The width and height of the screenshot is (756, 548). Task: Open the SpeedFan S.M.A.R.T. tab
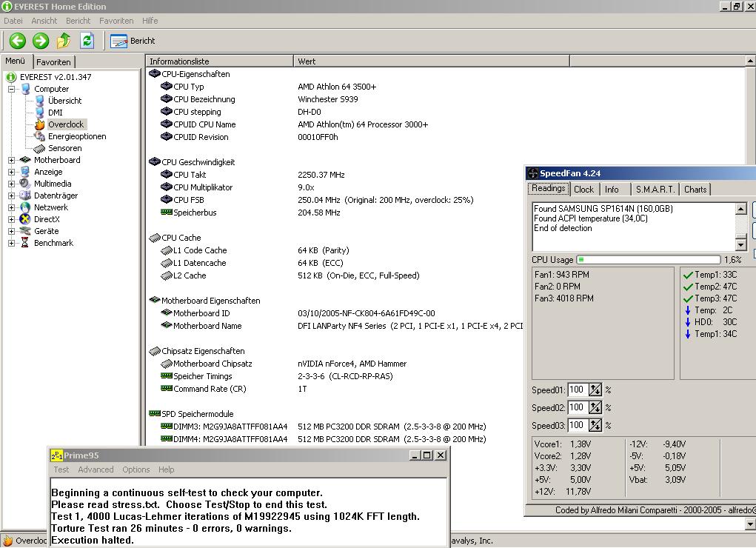coord(655,190)
